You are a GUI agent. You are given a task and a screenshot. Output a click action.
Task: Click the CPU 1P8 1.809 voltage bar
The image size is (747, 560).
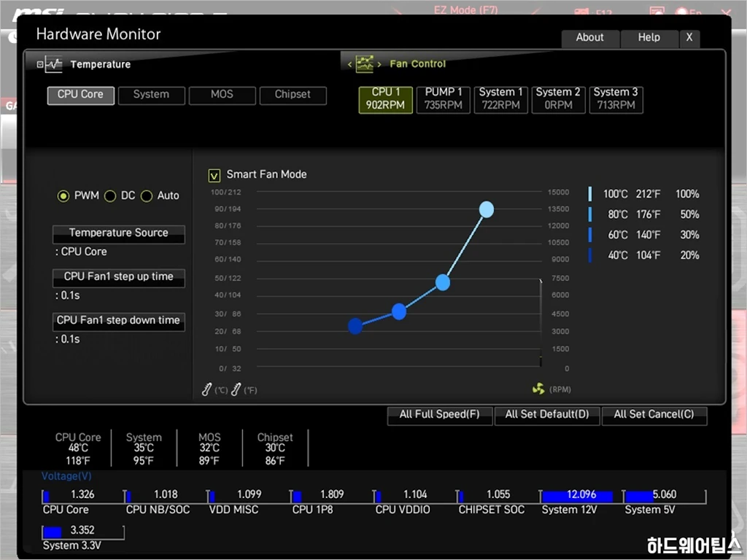[x=332, y=497]
